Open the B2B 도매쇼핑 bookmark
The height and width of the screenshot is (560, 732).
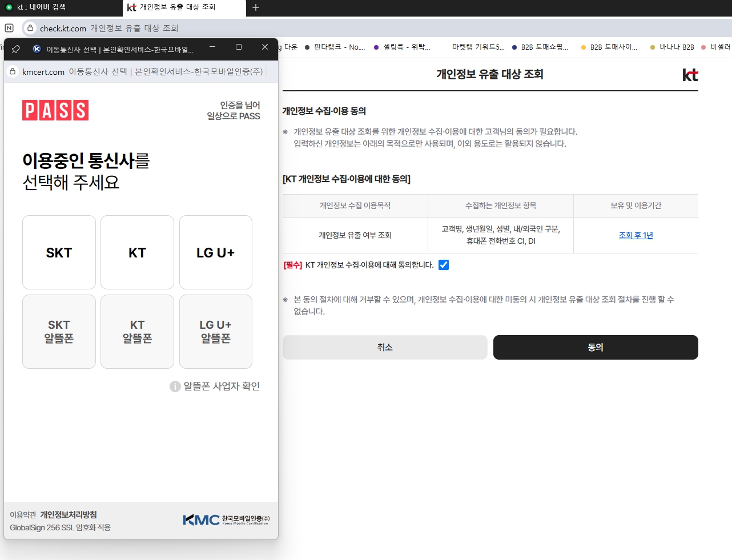[540, 47]
